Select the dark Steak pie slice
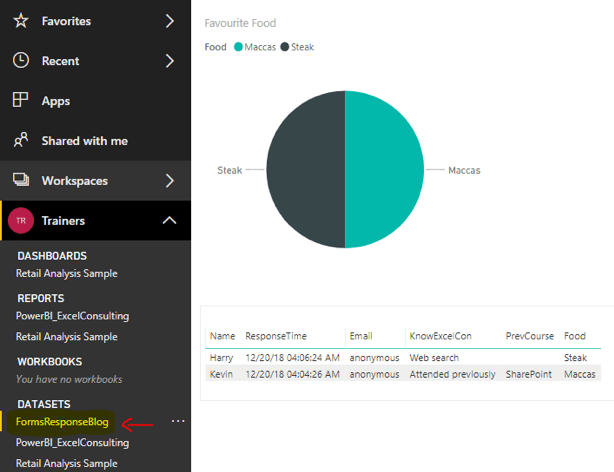This screenshot has height=472, width=614. tap(306, 169)
